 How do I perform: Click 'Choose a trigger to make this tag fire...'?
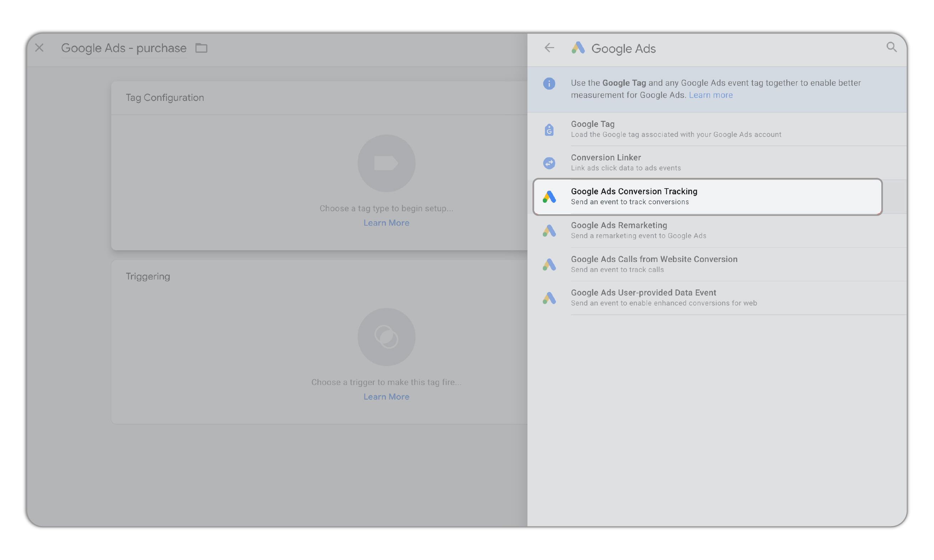click(x=386, y=382)
